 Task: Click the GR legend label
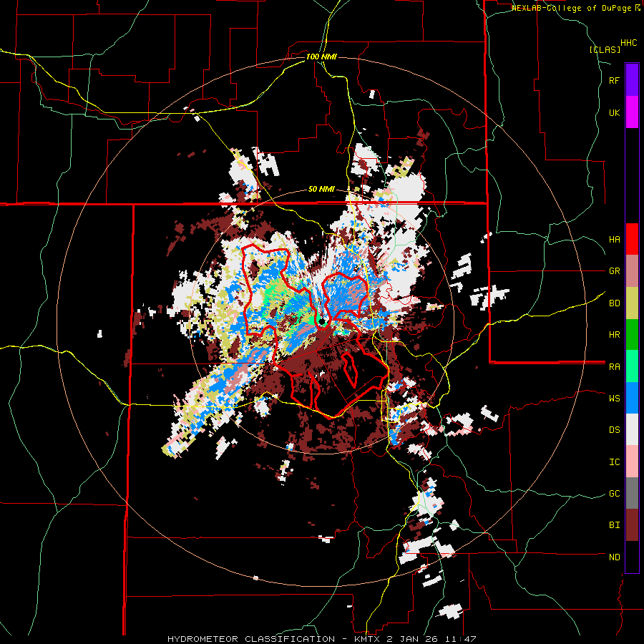coord(614,271)
